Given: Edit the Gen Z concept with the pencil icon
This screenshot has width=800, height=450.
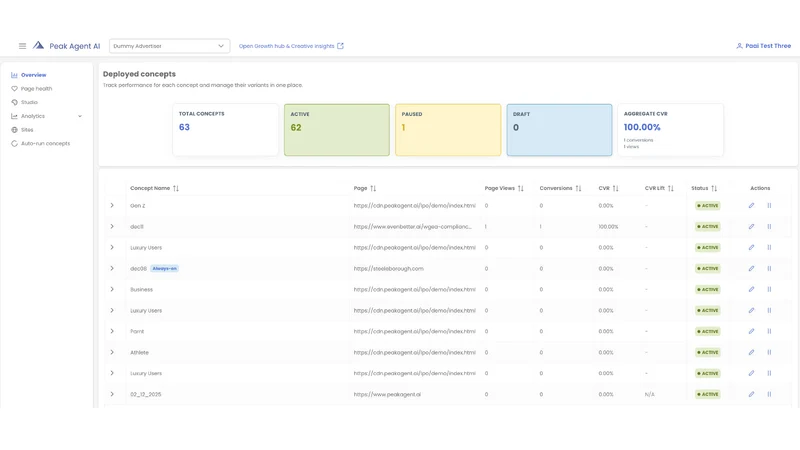Looking at the screenshot, I should pos(751,206).
